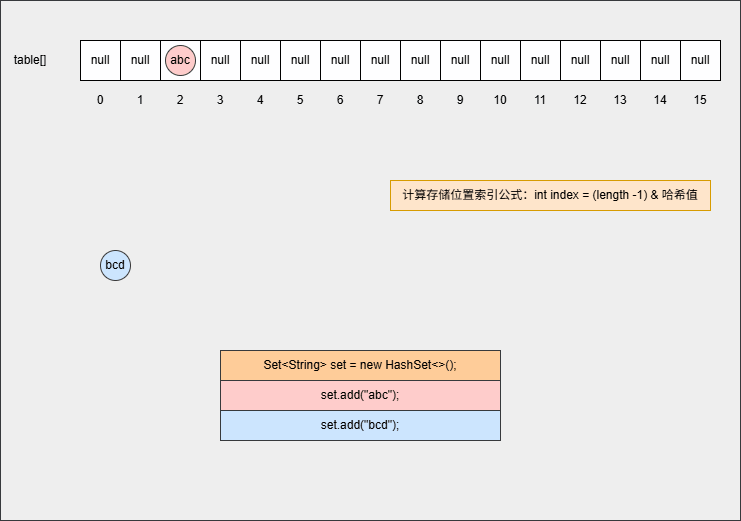This screenshot has width=741, height=521.
Task: Select the yellow index formula box
Action: coord(550,195)
